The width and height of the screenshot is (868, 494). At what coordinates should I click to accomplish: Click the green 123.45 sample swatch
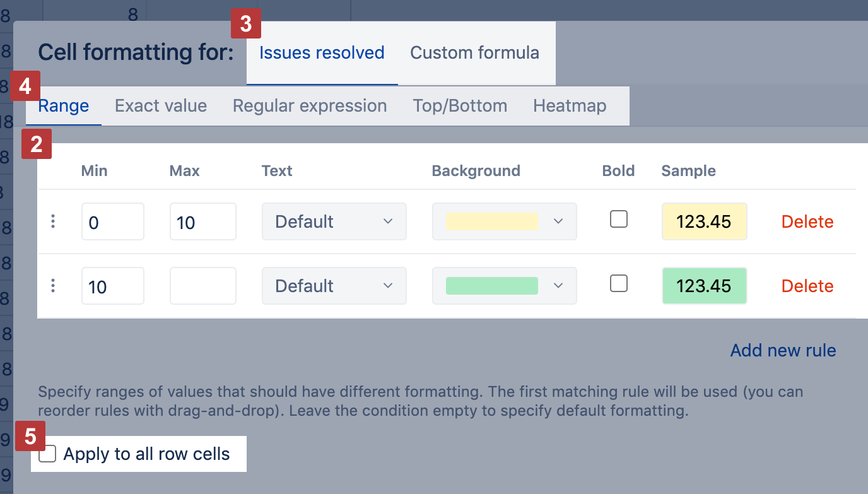tap(704, 286)
